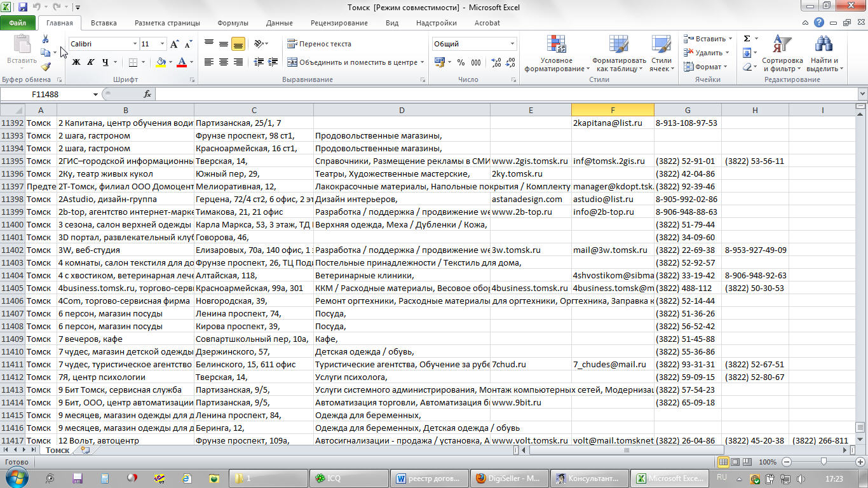
Task: Adjust the zoom slider in status bar
Action: (824, 462)
